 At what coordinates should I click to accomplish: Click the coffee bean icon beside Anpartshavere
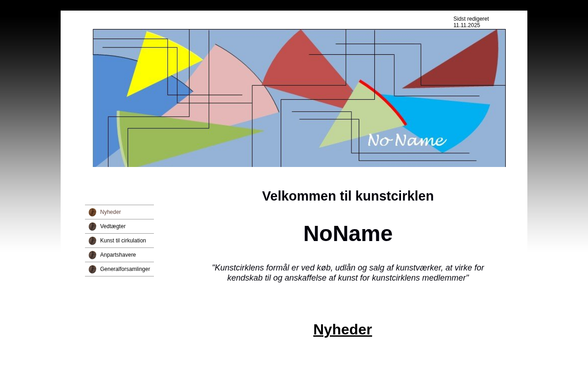pos(92,255)
